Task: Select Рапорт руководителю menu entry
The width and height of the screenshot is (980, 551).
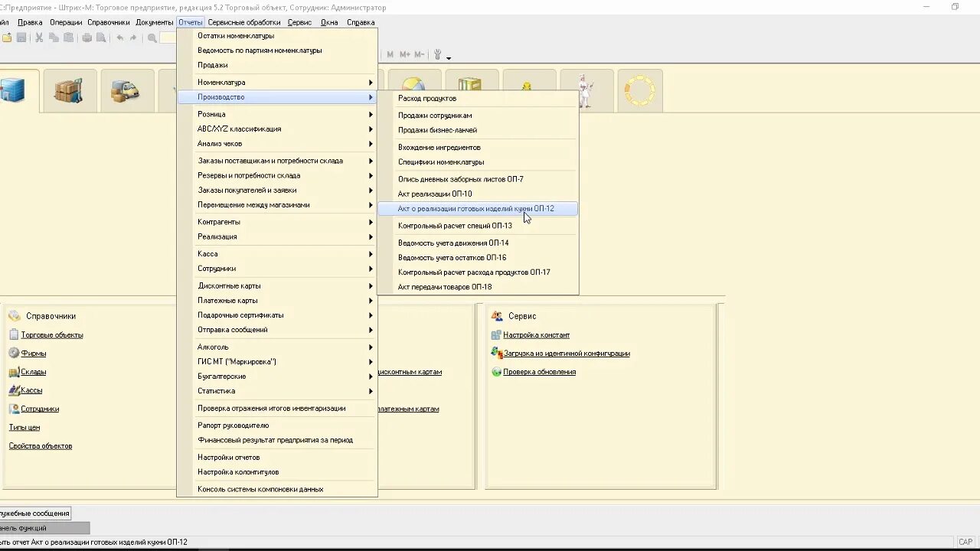Action: click(277, 425)
